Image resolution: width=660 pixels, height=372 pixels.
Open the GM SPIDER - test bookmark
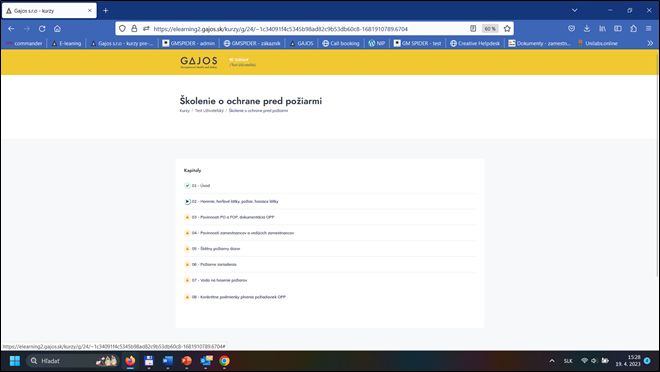click(418, 43)
